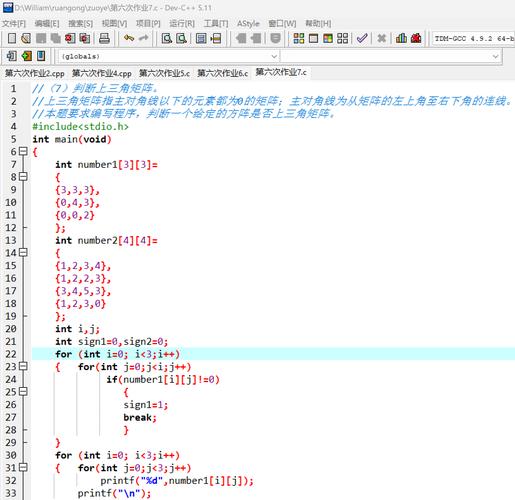Click the Compile and Run icon
The image size is (515, 500).
point(328,38)
